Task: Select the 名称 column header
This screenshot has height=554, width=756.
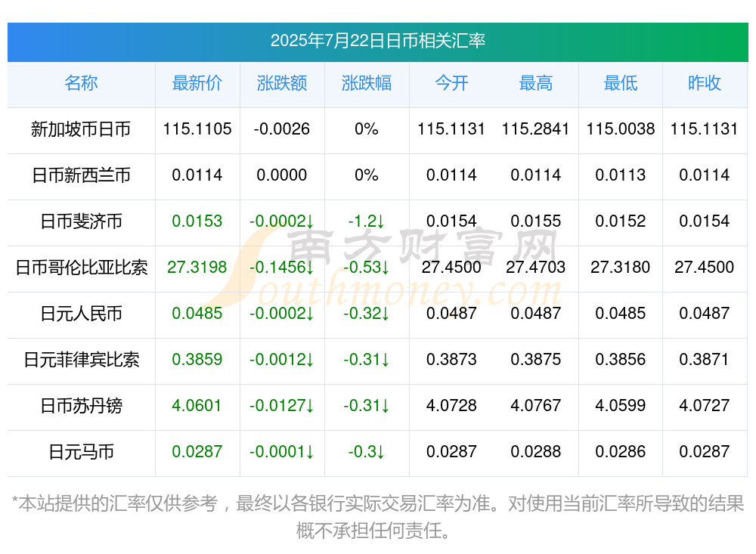Action: [81, 83]
